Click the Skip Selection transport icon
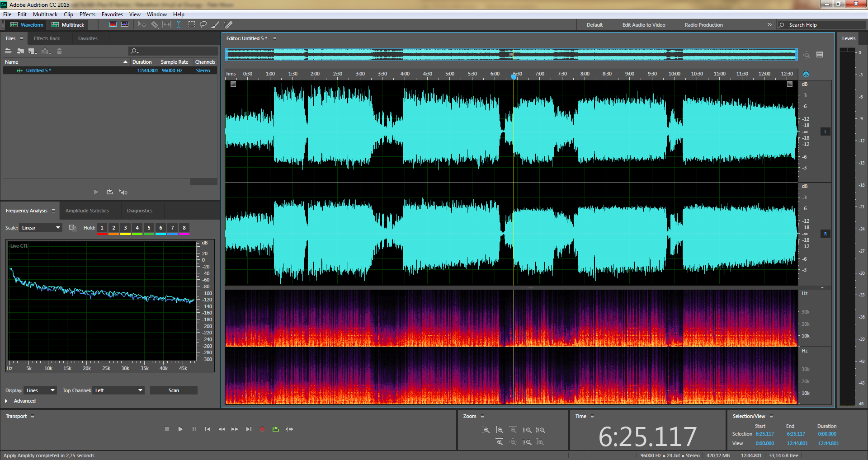This screenshot has height=460, width=868. coord(289,429)
